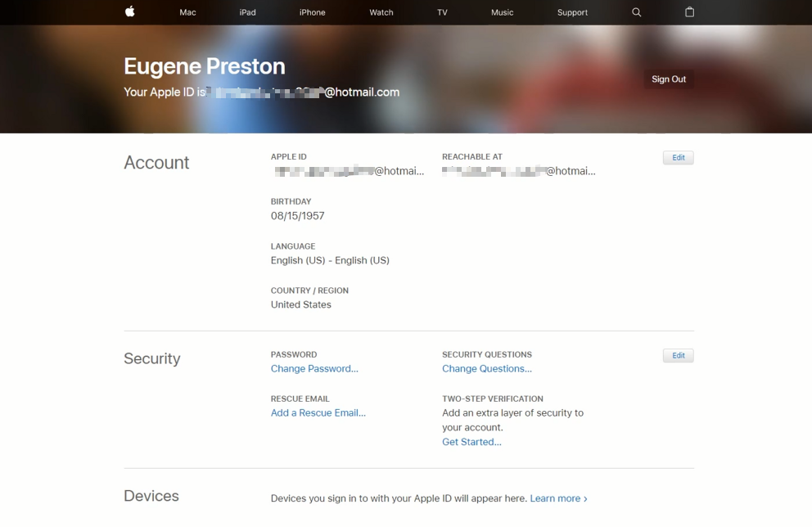
Task: Open the Music menu
Action: (x=503, y=12)
